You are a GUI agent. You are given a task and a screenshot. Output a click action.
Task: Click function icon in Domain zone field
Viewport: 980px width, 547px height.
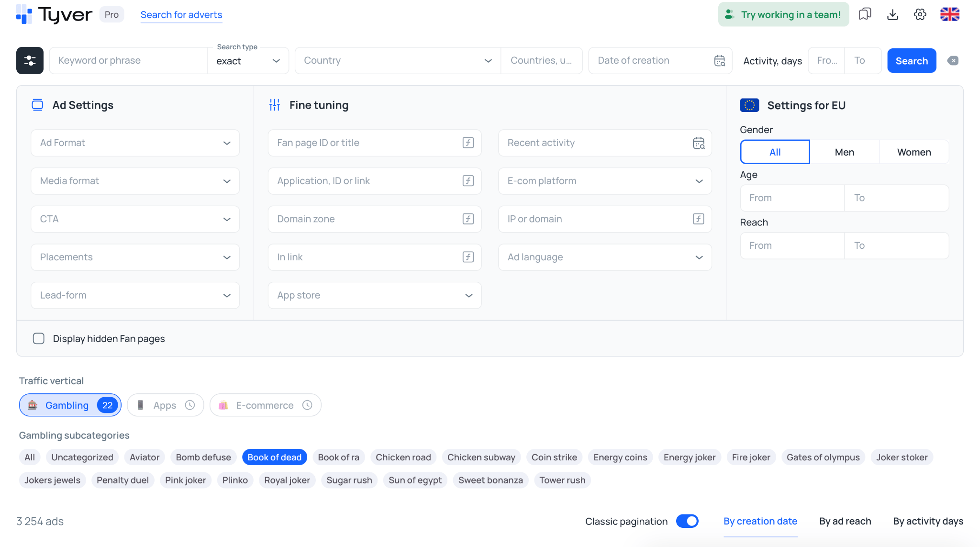click(468, 219)
